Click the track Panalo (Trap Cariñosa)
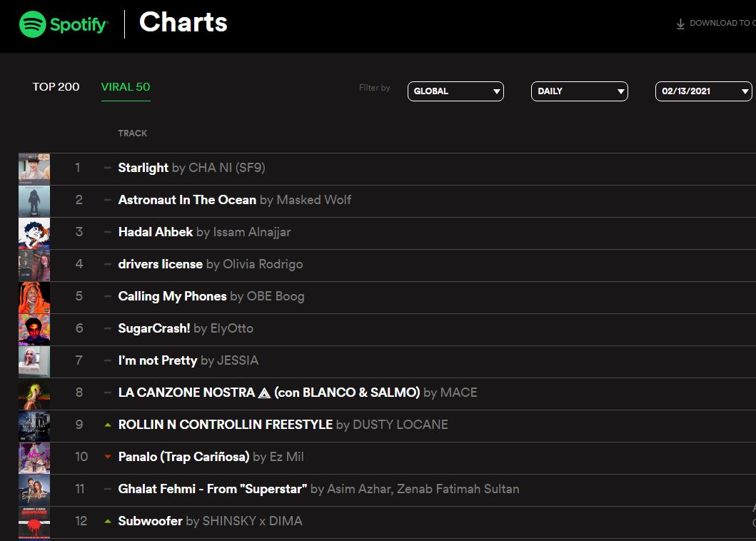The width and height of the screenshot is (756, 541). tap(183, 457)
